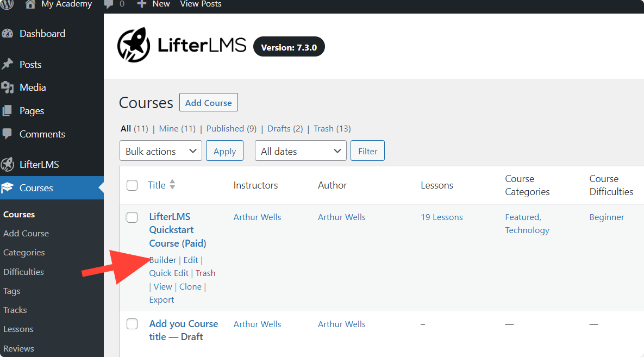
Task: Check the Add you Course title row checkbox
Action: (132, 324)
